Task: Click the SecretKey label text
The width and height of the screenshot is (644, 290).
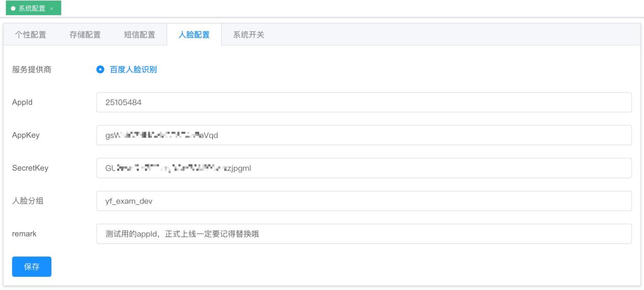Action: pos(30,168)
